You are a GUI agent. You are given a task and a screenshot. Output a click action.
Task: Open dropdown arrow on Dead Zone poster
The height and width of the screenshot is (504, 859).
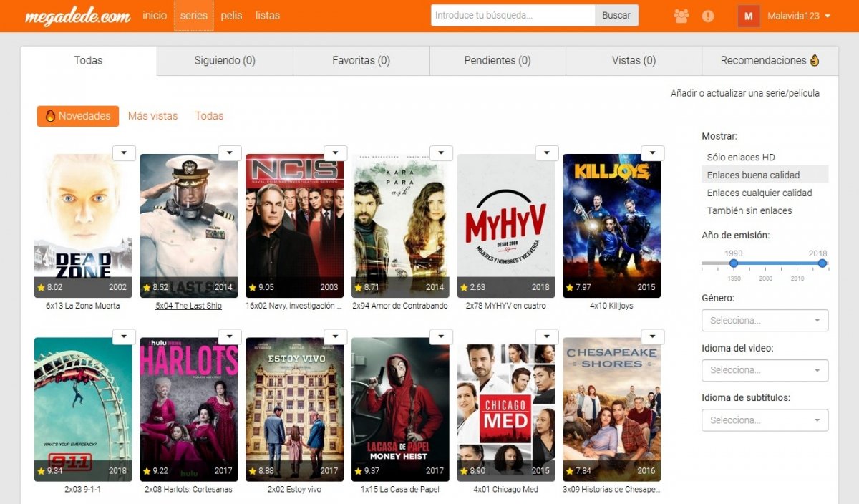click(125, 152)
